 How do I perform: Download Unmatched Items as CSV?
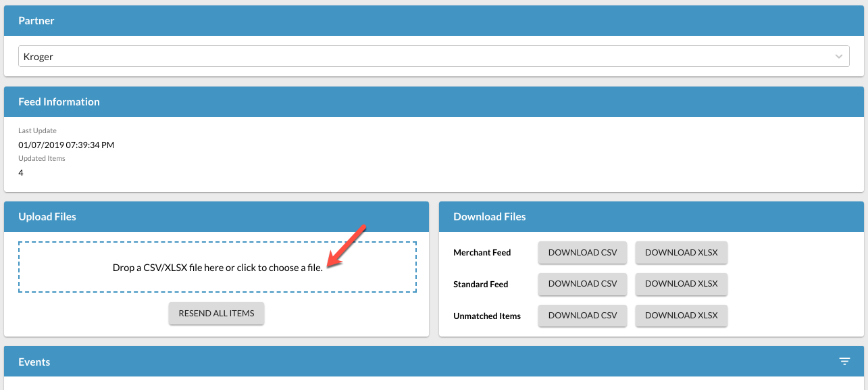click(582, 316)
